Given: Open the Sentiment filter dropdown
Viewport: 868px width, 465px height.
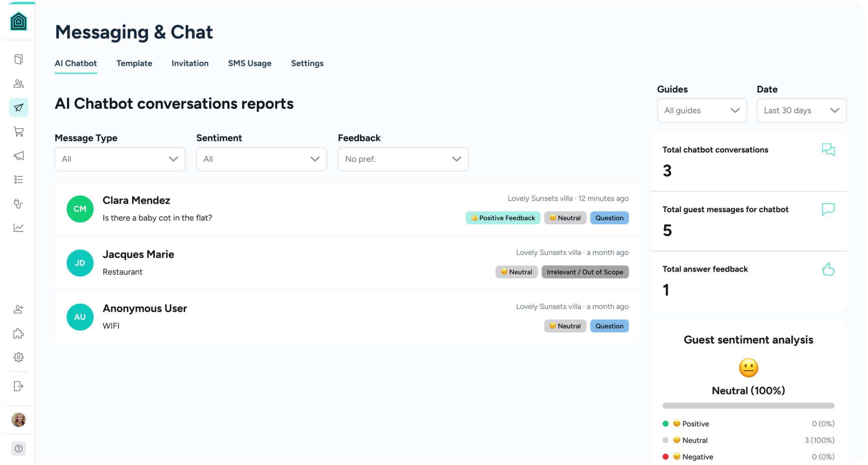Looking at the screenshot, I should pyautogui.click(x=262, y=159).
